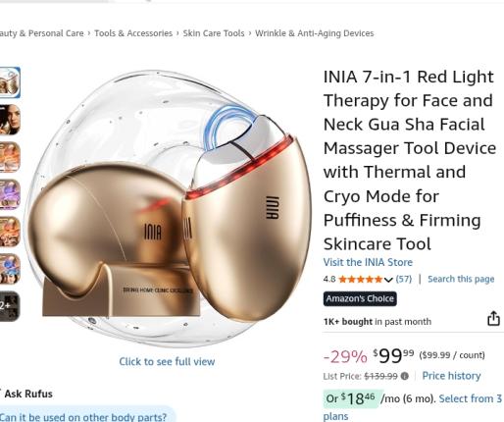Click the info icon next to List Price
This screenshot has width=504, height=422.
point(405,376)
